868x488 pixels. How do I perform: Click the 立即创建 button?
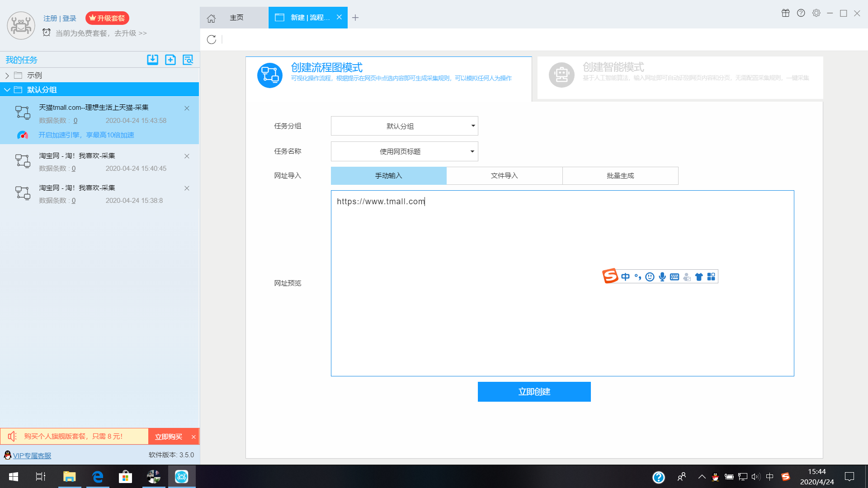tap(534, 392)
